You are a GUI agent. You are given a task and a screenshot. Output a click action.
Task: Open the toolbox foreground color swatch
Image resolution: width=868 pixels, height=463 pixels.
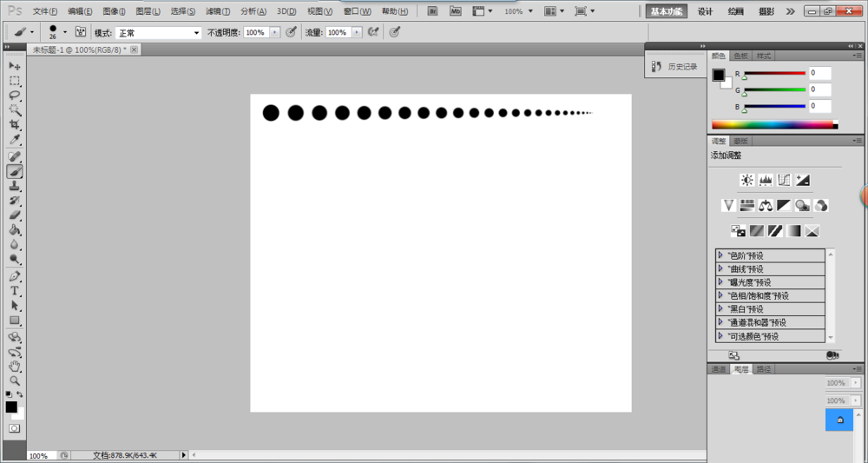click(x=11, y=407)
